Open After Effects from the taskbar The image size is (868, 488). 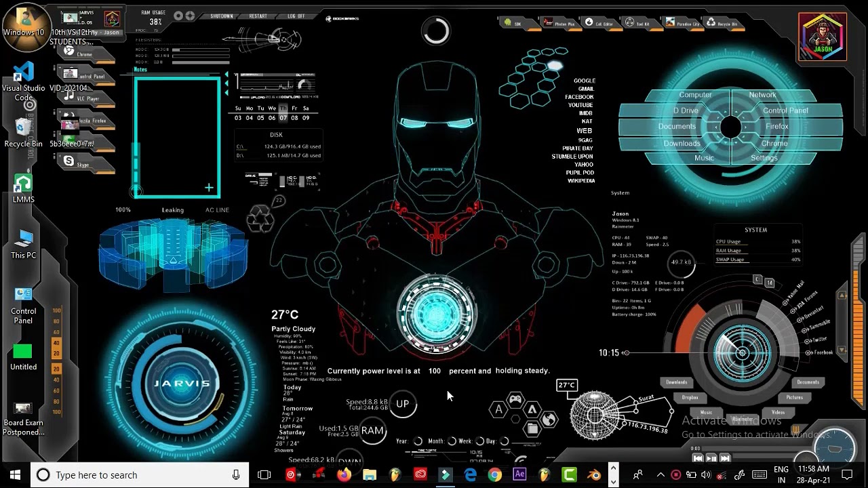coord(519,474)
